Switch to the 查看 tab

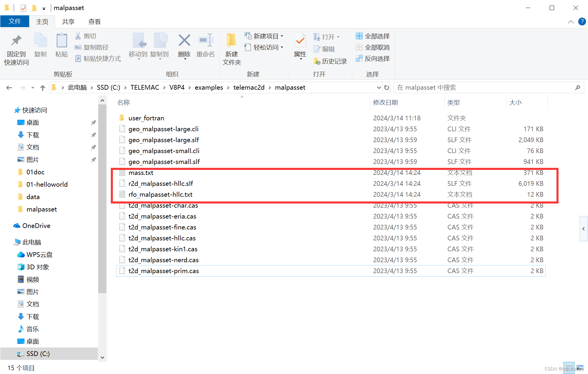point(94,21)
